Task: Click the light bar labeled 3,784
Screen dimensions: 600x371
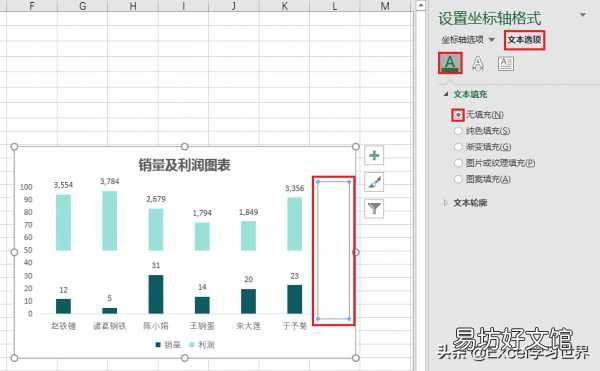Action: (x=109, y=221)
